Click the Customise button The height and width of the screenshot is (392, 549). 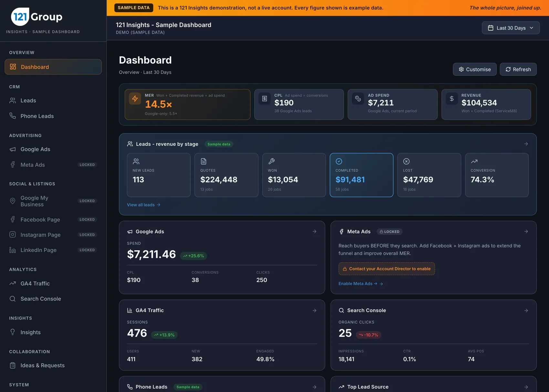point(475,69)
